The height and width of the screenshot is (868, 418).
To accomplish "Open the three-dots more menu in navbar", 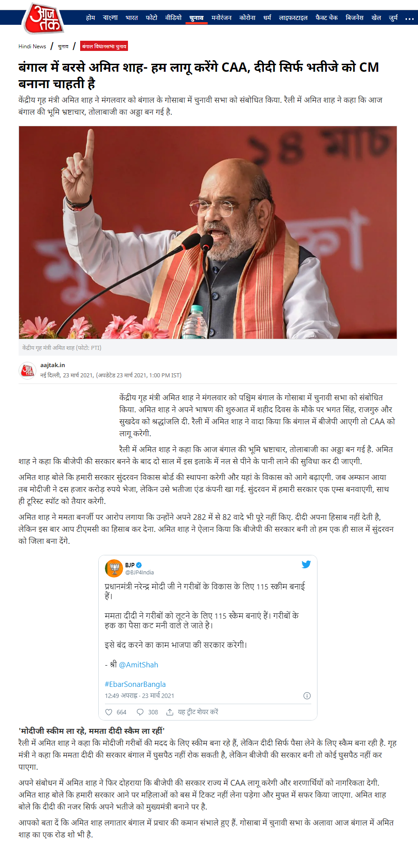I will coord(409,19).
